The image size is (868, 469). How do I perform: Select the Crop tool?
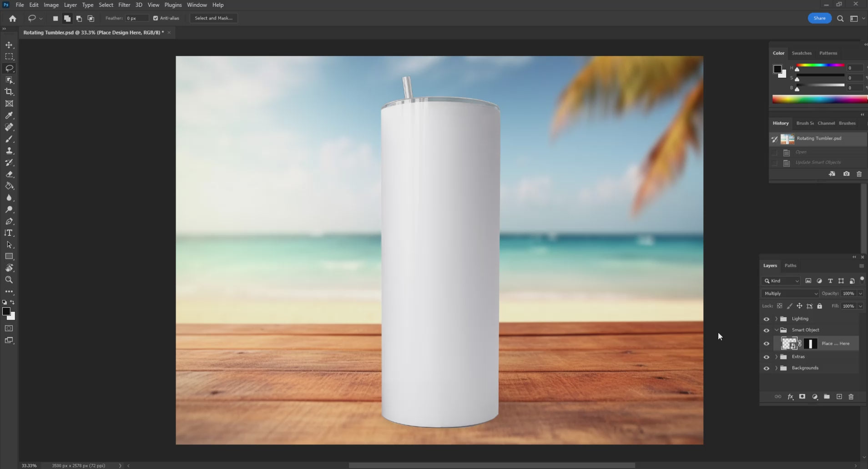click(x=9, y=92)
